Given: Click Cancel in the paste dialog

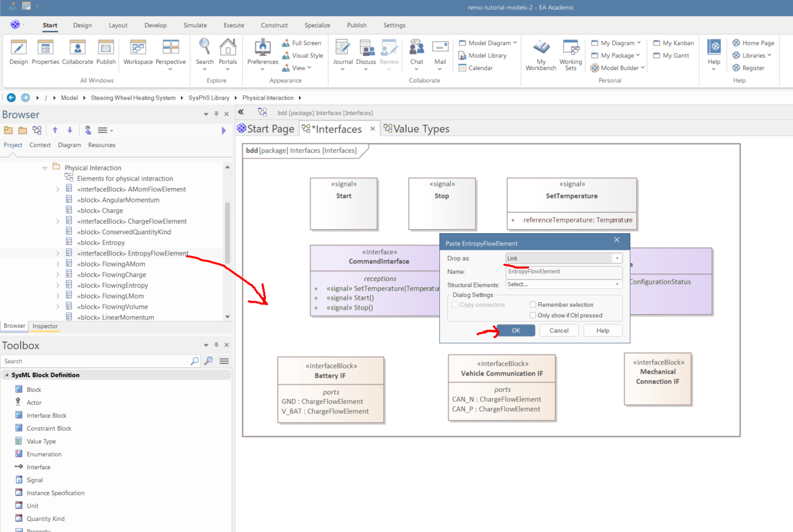Looking at the screenshot, I should 559,331.
